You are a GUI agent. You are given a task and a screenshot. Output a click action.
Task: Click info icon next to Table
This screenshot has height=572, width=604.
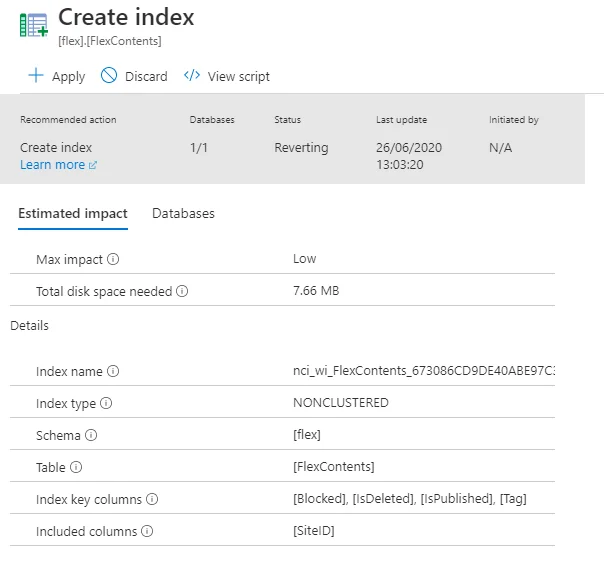(76, 467)
